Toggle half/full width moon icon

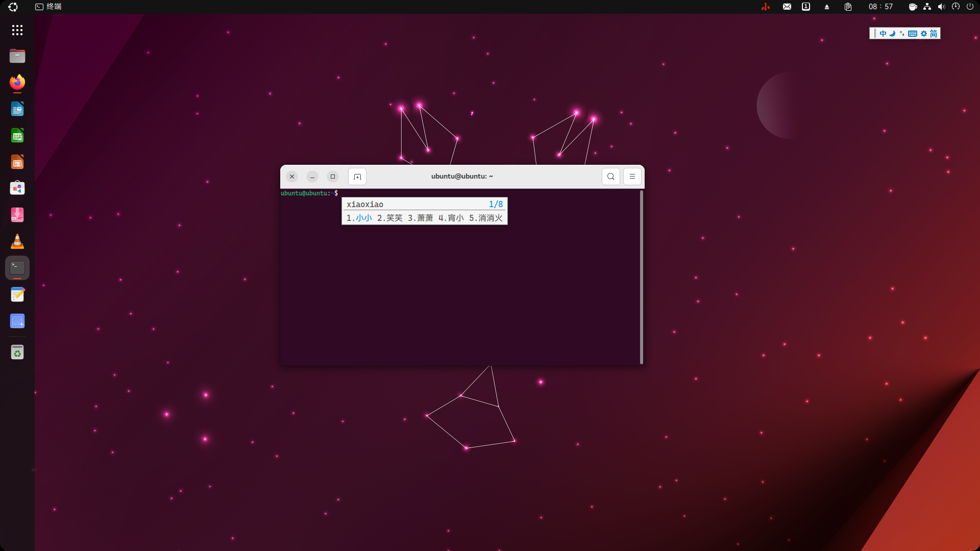tap(892, 34)
